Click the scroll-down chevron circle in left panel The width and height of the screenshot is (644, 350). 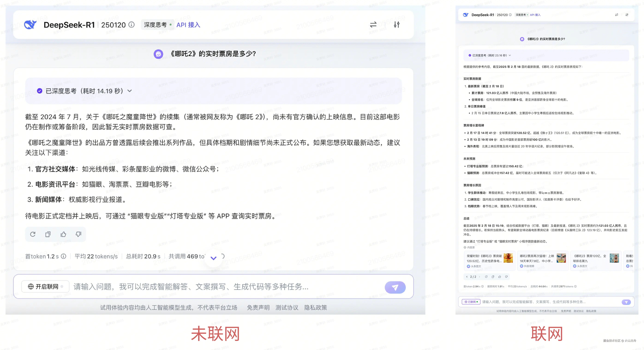point(214,258)
